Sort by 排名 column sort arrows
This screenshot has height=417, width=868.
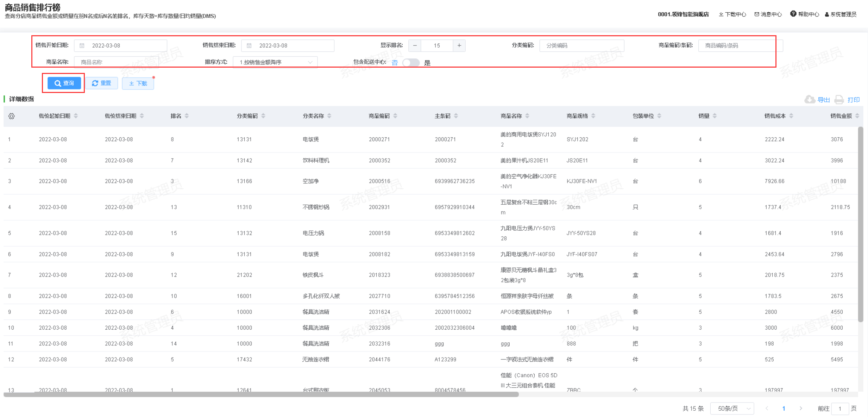[x=187, y=116]
